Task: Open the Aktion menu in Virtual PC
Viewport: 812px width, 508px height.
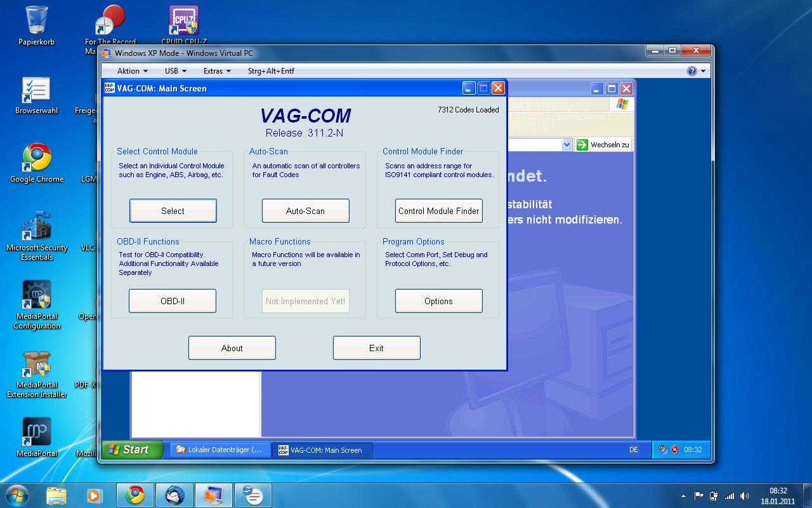Action: tap(132, 71)
